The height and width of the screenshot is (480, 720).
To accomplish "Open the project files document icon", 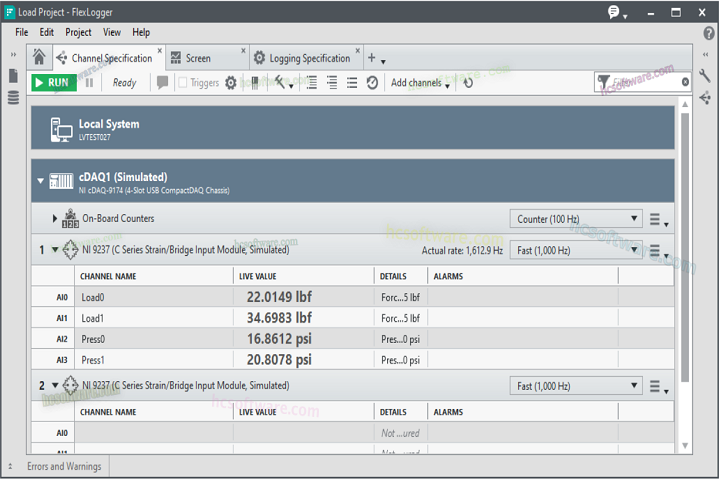I will point(13,76).
